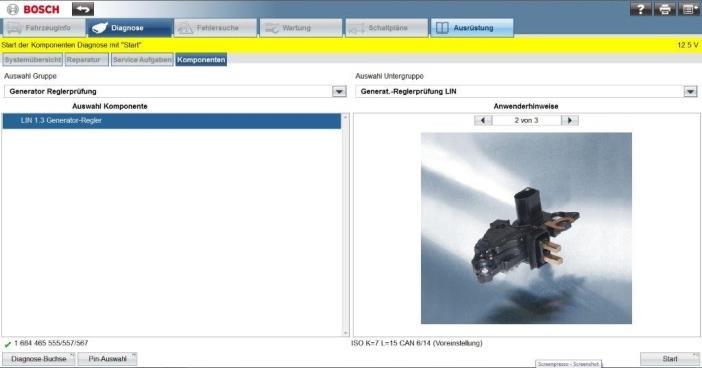Click the printer icon in top bar

[x=665, y=9]
